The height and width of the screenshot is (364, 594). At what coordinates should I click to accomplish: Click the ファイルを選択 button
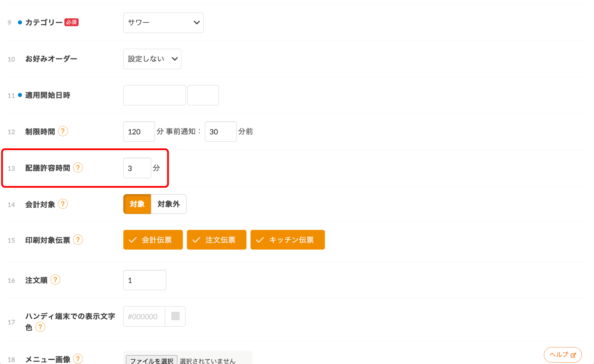(x=151, y=360)
